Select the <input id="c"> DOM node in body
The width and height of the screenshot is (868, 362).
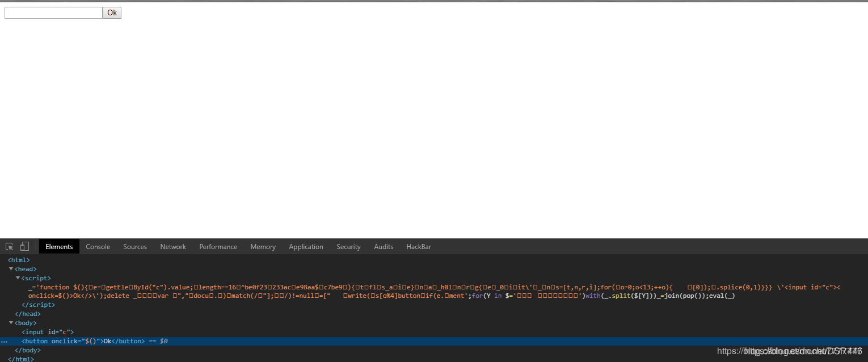tap(48, 332)
